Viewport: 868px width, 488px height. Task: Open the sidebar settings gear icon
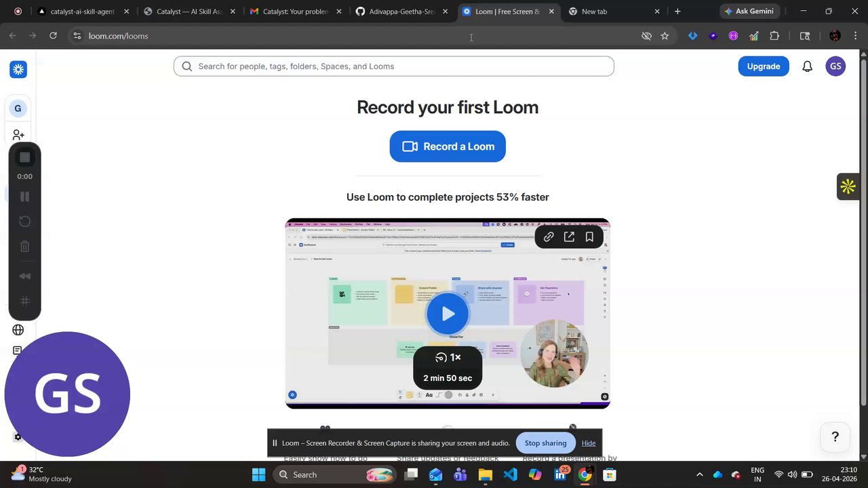click(18, 437)
